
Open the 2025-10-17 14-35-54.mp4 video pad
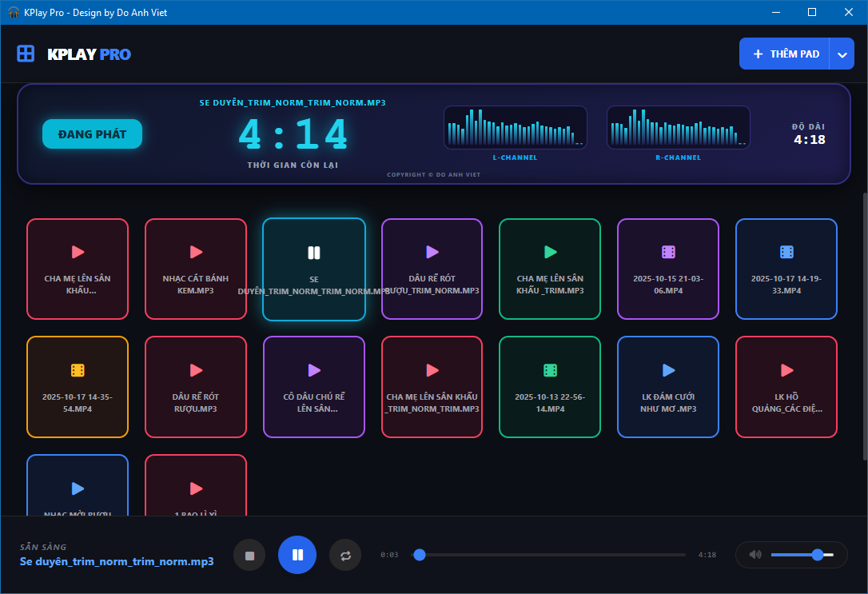pyautogui.click(x=78, y=387)
